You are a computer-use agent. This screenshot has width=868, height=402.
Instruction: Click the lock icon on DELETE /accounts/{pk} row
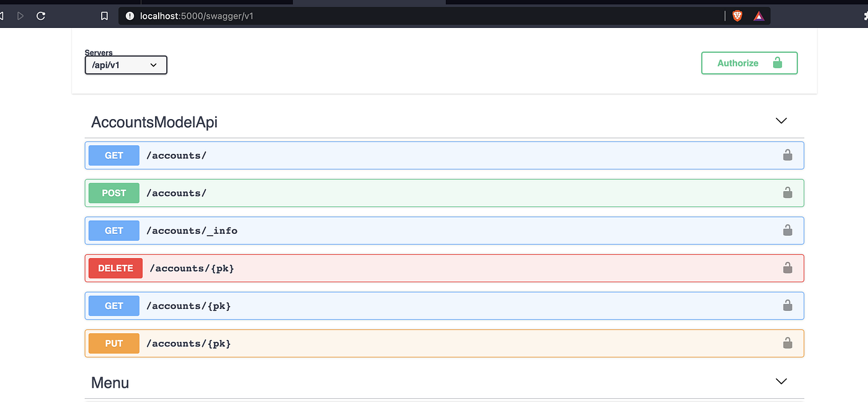[787, 268]
